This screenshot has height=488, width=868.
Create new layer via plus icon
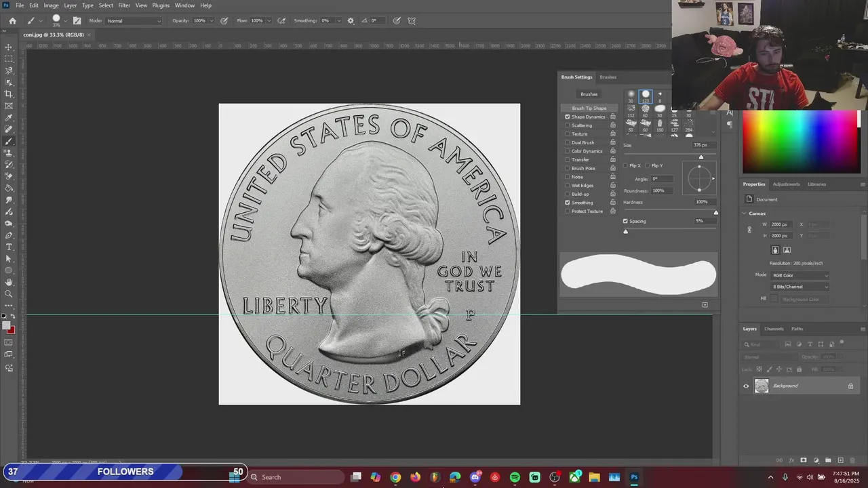click(x=841, y=460)
